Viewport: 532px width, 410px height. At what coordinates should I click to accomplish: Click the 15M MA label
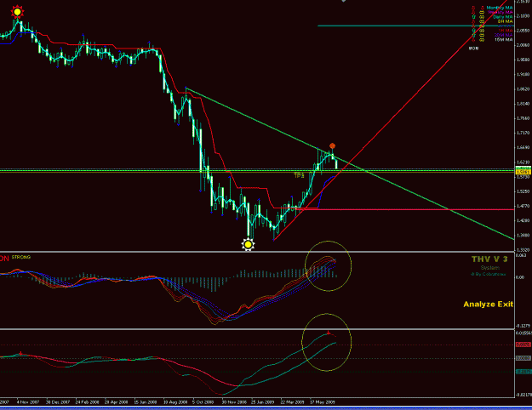[x=504, y=40]
